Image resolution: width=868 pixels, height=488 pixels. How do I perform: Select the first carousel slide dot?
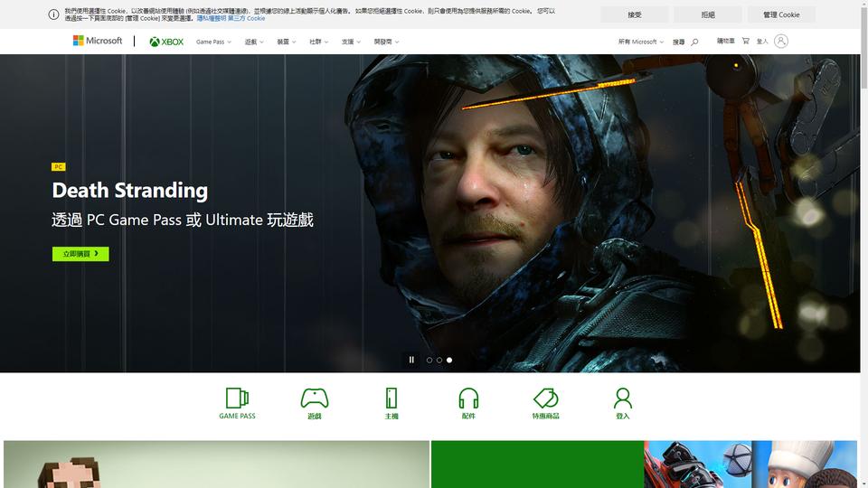(x=429, y=360)
